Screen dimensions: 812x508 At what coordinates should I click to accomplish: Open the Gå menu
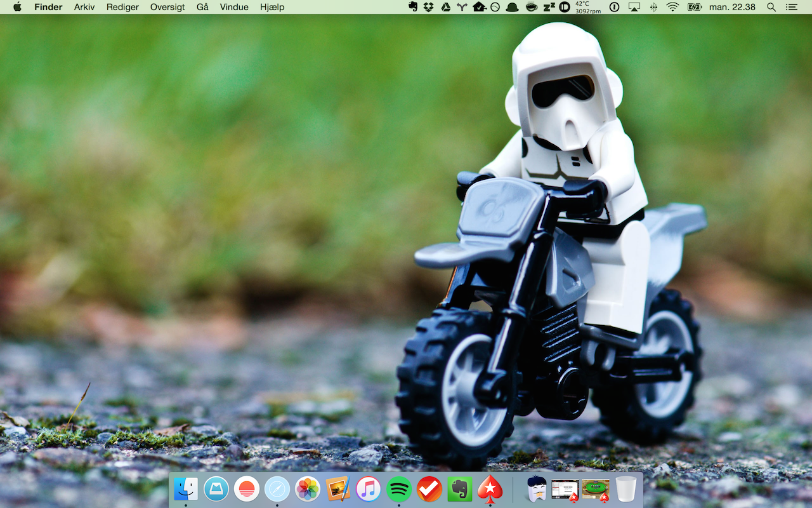click(202, 7)
